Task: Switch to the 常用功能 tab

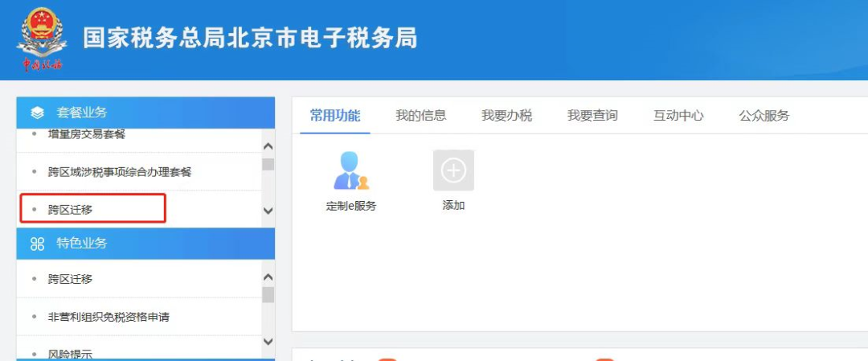Action: coord(335,115)
